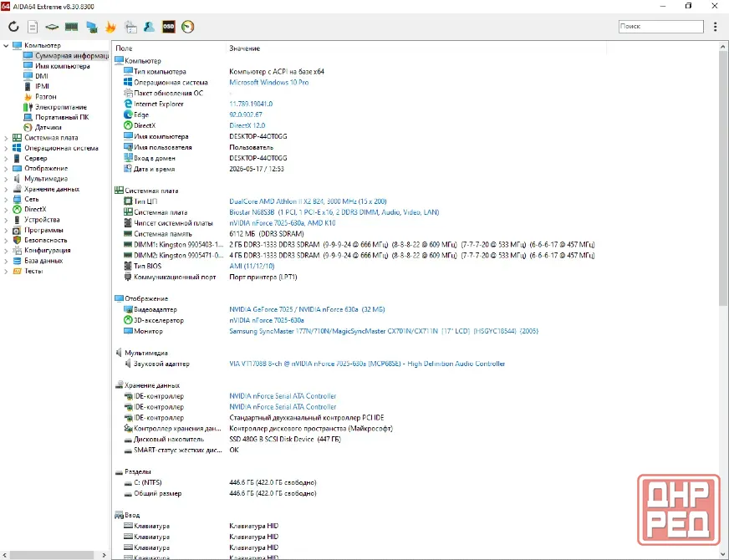729x560 pixels.
Task: Open the NVIDIA GeForce 7025 video adapter link
Action: click(307, 309)
